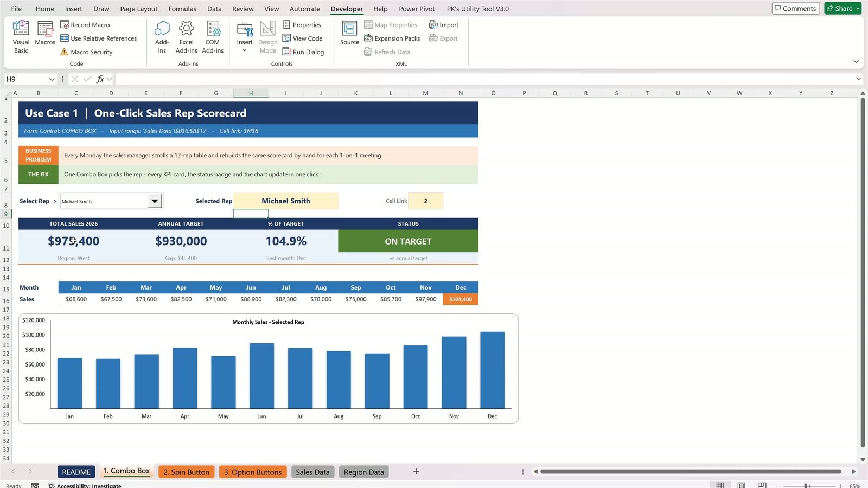The image size is (868, 488).
Task: Select the Cell Link value 2
Action: [425, 201]
